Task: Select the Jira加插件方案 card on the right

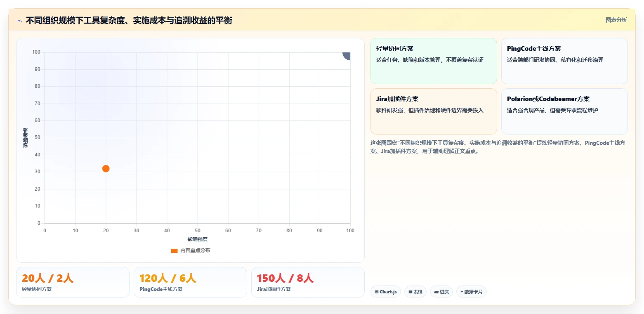Action: coord(434,111)
